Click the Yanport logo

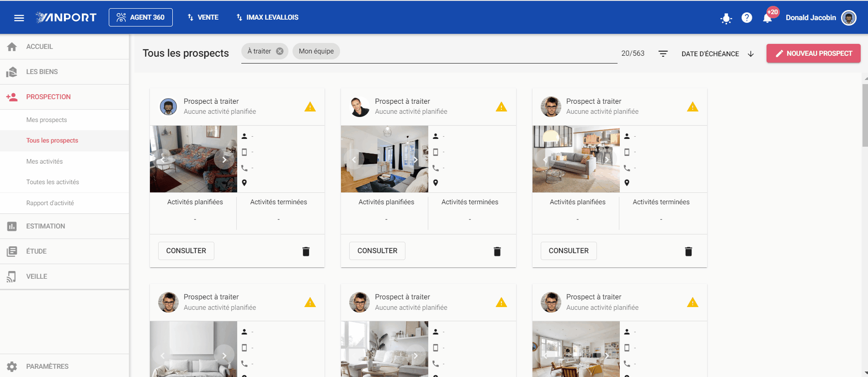[x=66, y=17]
